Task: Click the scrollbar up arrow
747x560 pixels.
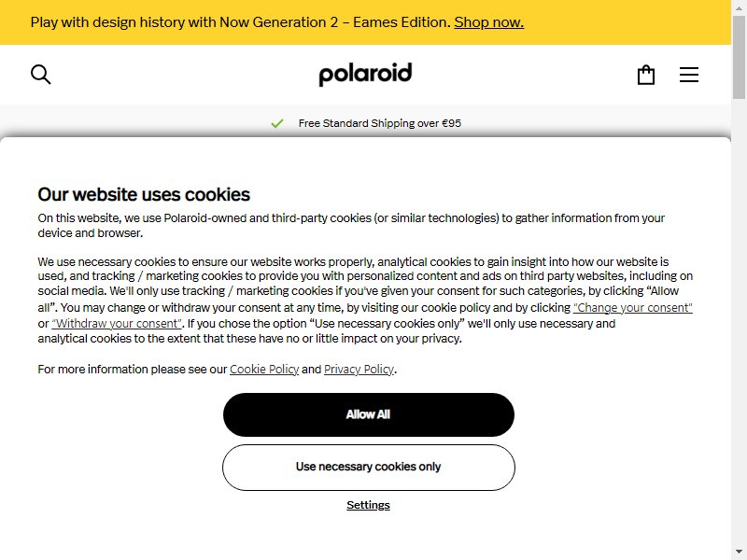Action: pos(739,7)
